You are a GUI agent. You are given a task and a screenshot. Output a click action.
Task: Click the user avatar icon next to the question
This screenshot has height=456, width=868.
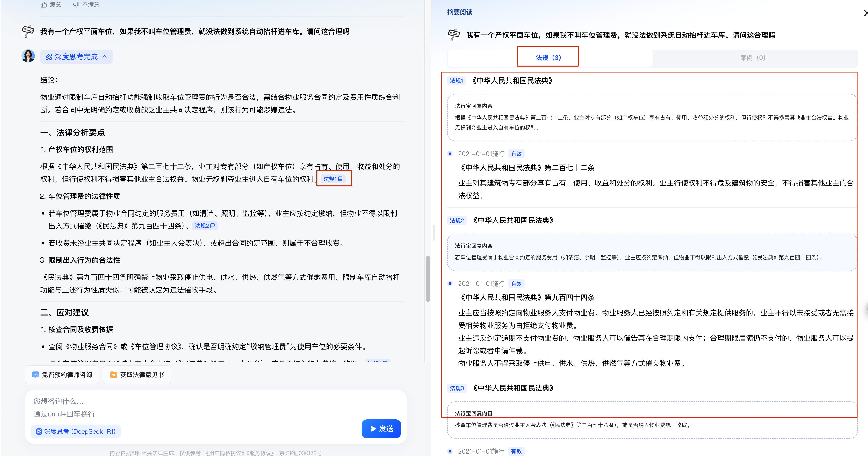pyautogui.click(x=28, y=31)
